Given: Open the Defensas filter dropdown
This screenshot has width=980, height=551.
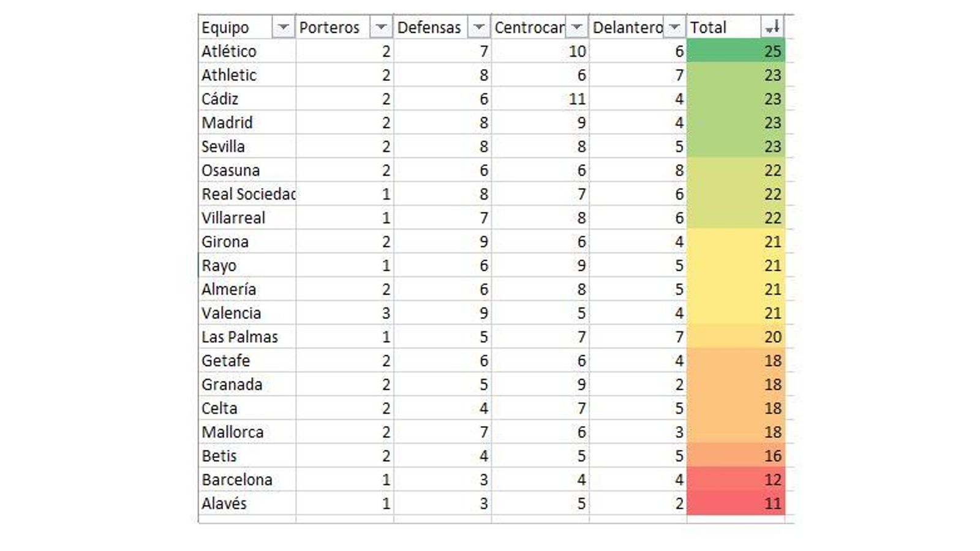Looking at the screenshot, I should [480, 27].
